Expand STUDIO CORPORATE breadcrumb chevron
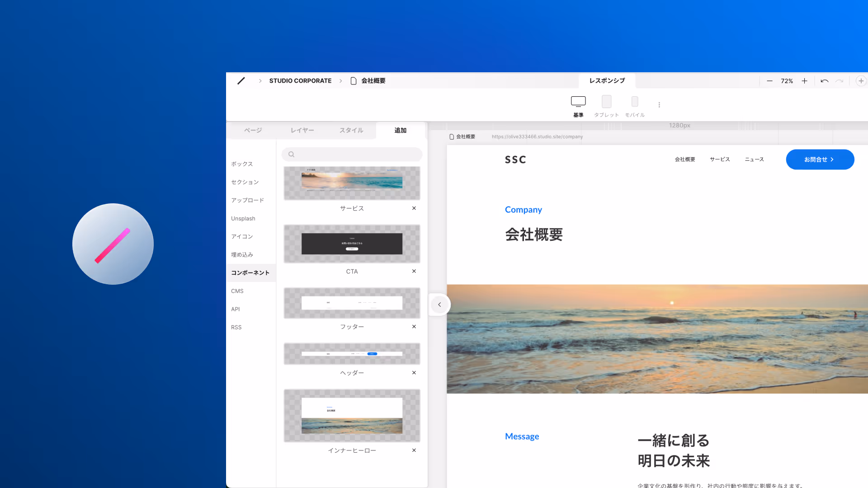This screenshot has width=868, height=488. 341,81
